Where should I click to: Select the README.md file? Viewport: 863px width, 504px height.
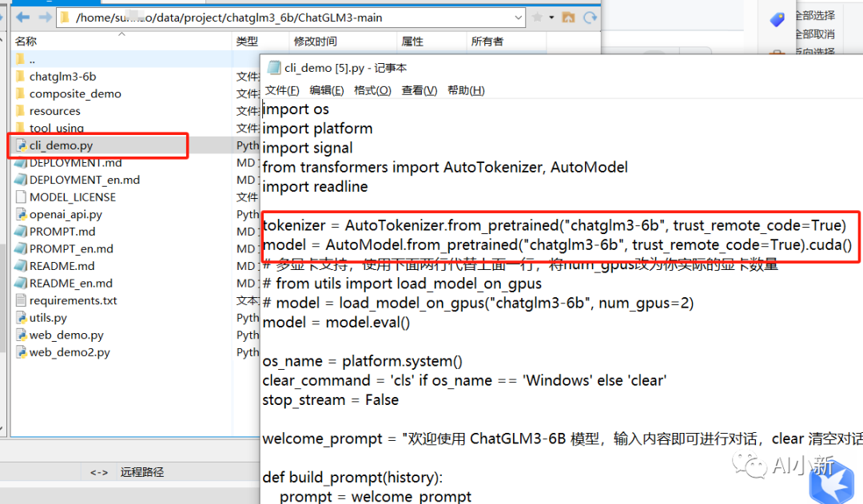click(62, 266)
